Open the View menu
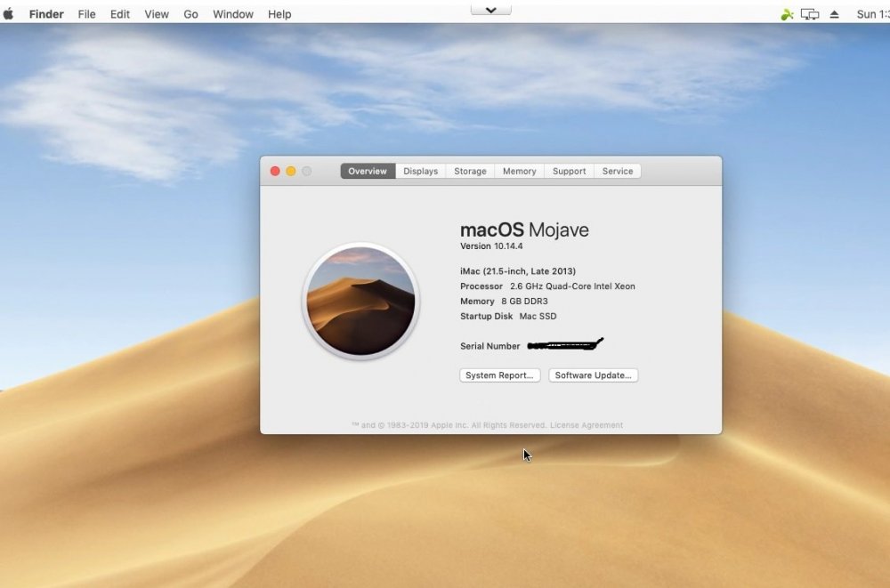The image size is (890, 588). [x=156, y=14]
